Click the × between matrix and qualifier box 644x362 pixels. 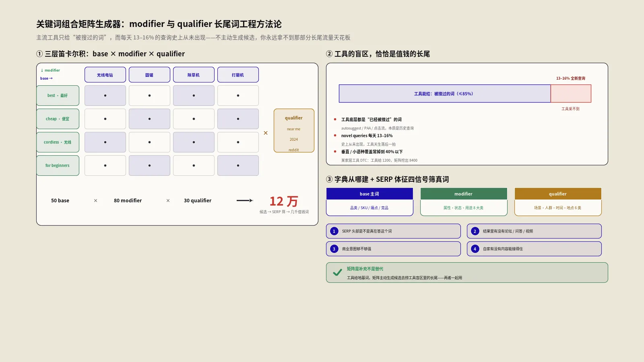tap(266, 133)
